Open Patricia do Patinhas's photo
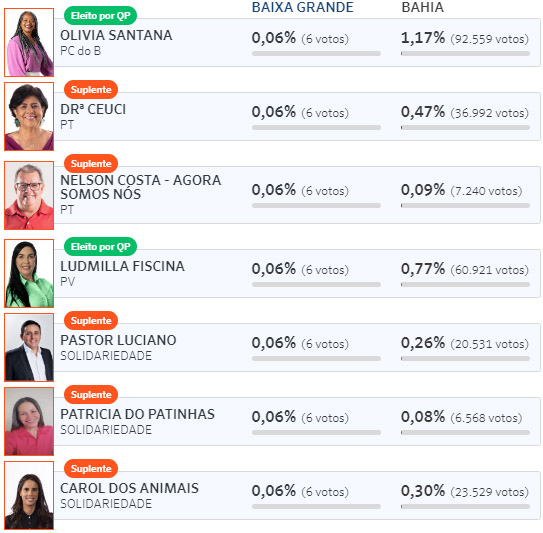Image resolution: width=543 pixels, height=533 pixels. coord(29,421)
